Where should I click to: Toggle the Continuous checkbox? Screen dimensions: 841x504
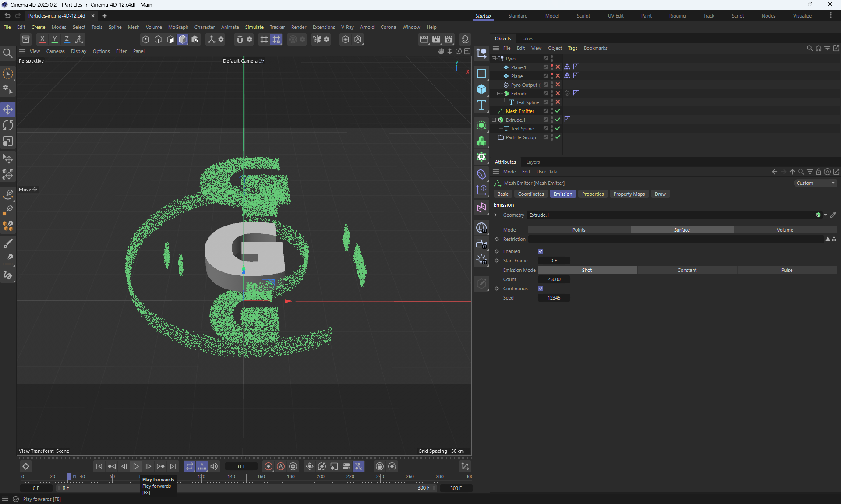(x=541, y=289)
